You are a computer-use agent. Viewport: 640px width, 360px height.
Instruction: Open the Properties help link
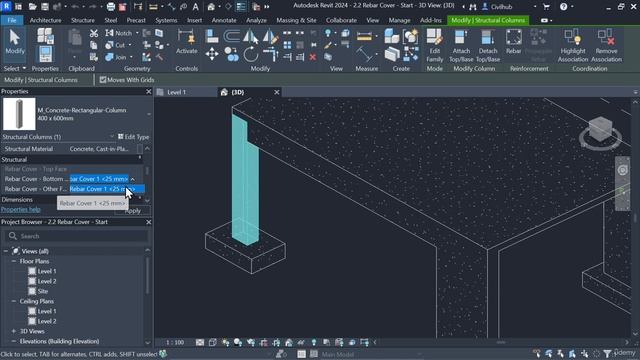[21, 209]
